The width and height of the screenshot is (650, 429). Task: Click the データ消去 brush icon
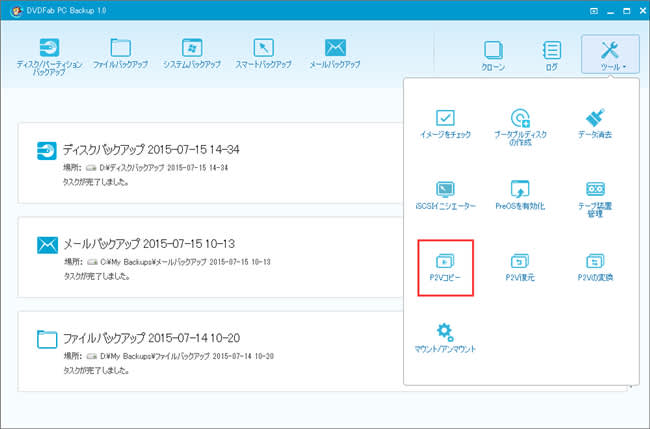(595, 125)
